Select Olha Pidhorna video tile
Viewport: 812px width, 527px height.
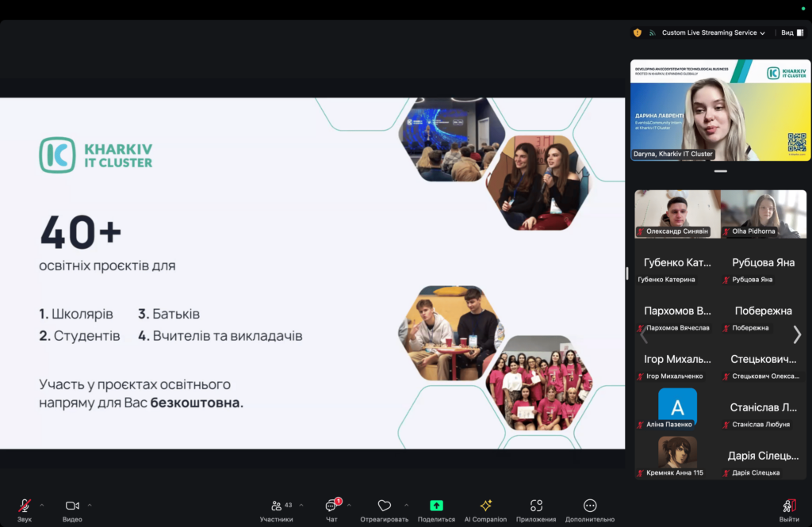coord(764,214)
